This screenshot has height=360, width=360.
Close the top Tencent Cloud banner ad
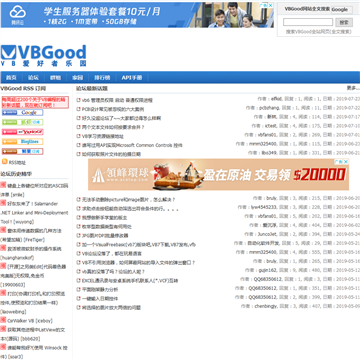(x=271, y=5)
